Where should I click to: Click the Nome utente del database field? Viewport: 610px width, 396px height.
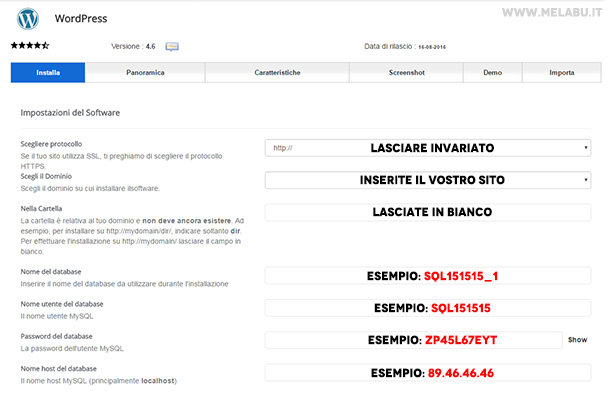pyautogui.click(x=428, y=308)
